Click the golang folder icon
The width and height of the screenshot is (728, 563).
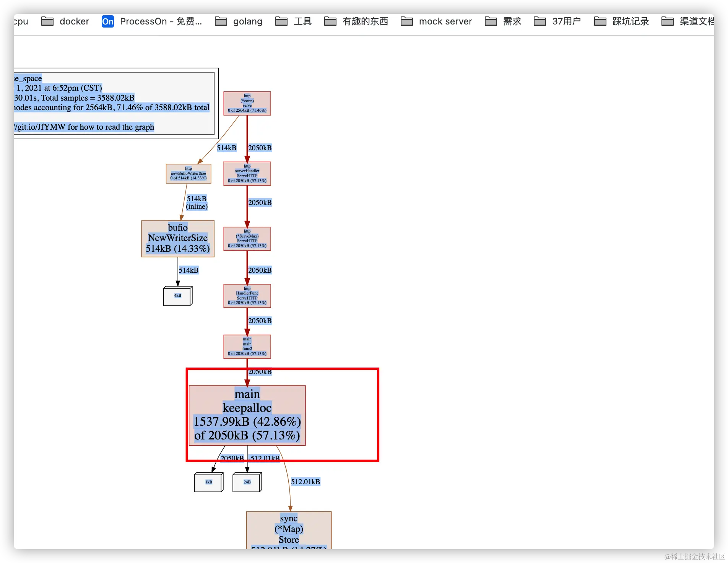(x=221, y=21)
